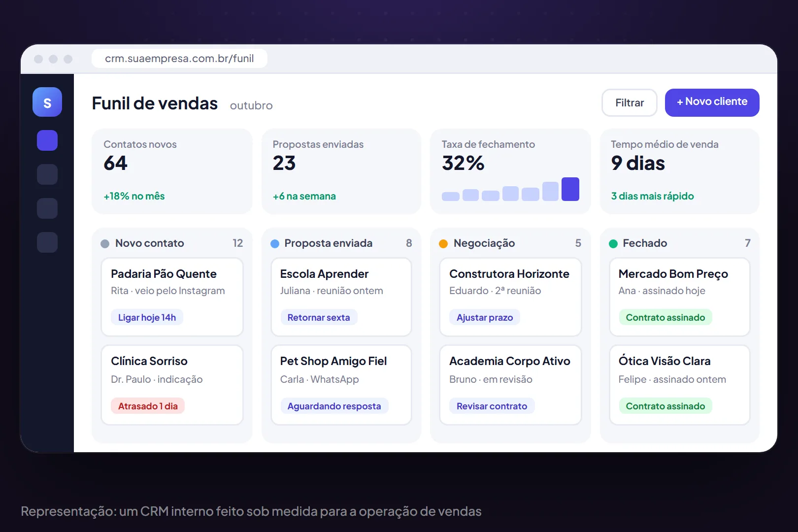Click the browser address bar URL
The width and height of the screenshot is (798, 532).
(179, 58)
